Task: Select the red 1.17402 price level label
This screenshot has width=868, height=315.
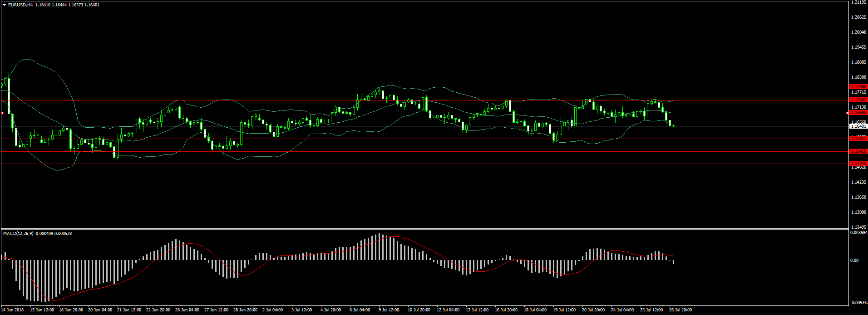Action: (858, 100)
